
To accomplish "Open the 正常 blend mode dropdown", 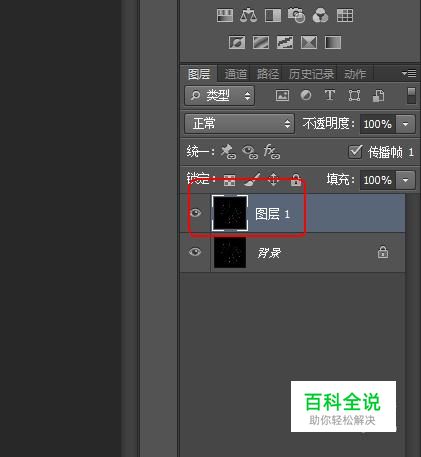I will (x=239, y=124).
